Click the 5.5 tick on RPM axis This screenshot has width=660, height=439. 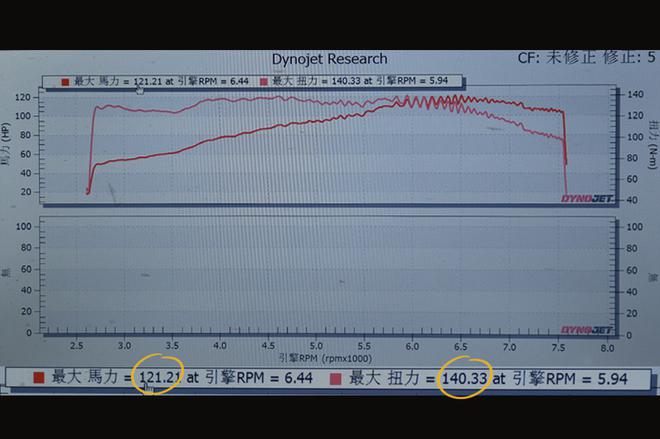pyautogui.click(x=364, y=346)
